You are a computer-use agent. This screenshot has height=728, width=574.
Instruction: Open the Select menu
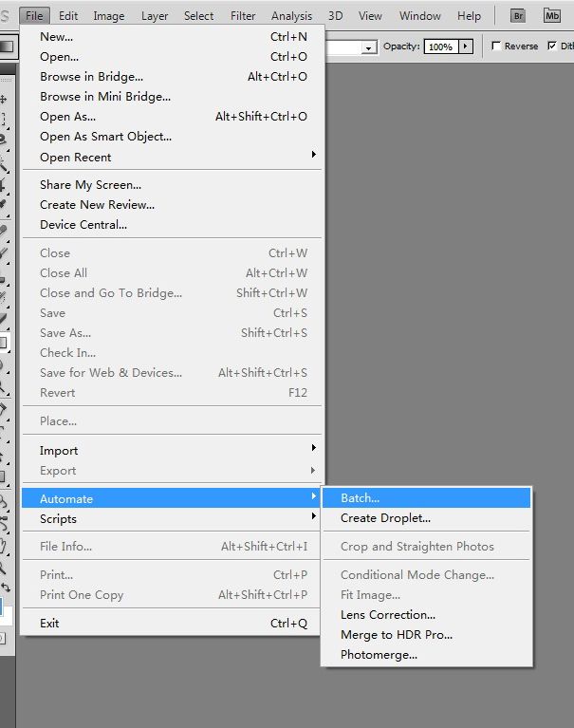[198, 16]
